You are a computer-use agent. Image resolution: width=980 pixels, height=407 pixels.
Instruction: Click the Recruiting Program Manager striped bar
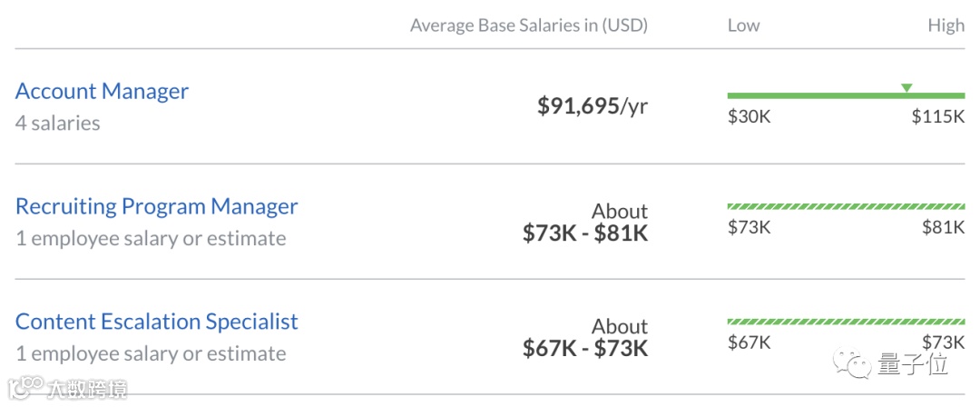(x=846, y=206)
